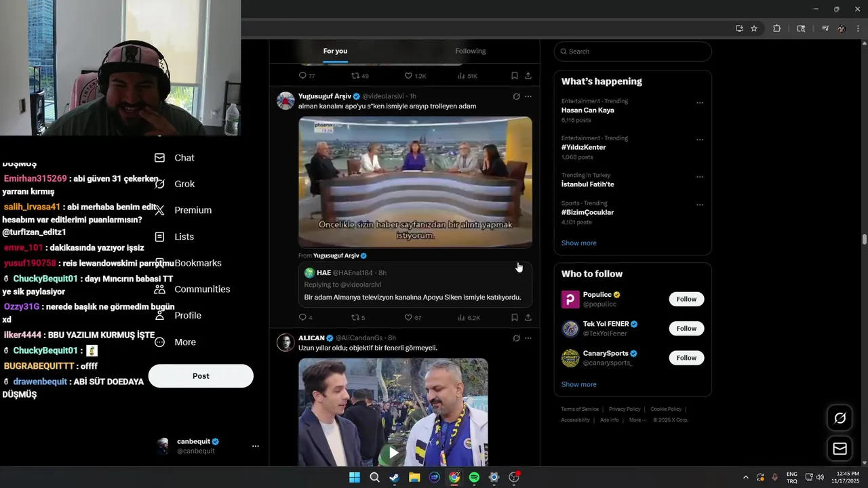This screenshot has width=868, height=488.
Task: Open the Privacy Policy link
Action: click(x=625, y=409)
